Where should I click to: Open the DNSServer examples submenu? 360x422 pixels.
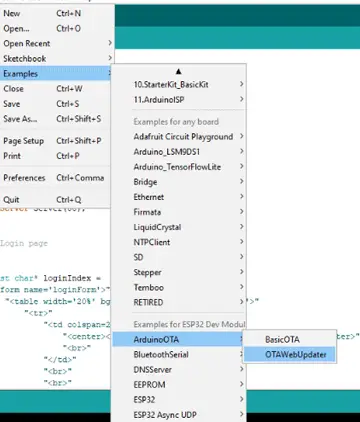tap(179, 369)
